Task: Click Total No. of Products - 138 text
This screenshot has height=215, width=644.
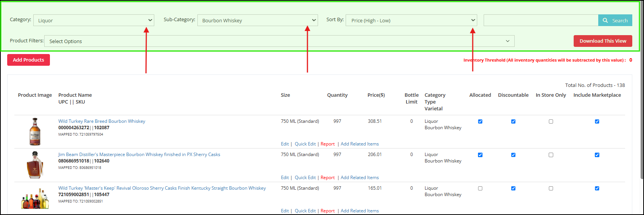Action: tap(595, 85)
